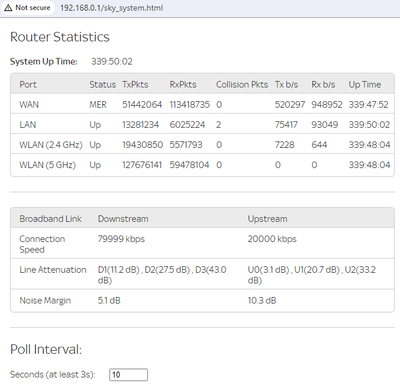This screenshot has height=384, width=400.
Task: Click WLAN 2.4 GHz TxPkts value 19430850
Action: tap(142, 145)
